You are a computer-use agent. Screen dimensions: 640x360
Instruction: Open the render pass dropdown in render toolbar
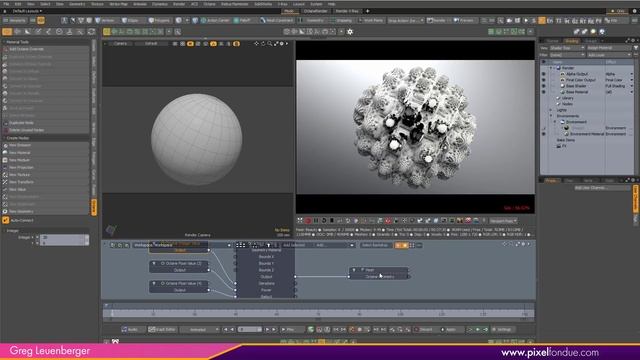[503, 221]
